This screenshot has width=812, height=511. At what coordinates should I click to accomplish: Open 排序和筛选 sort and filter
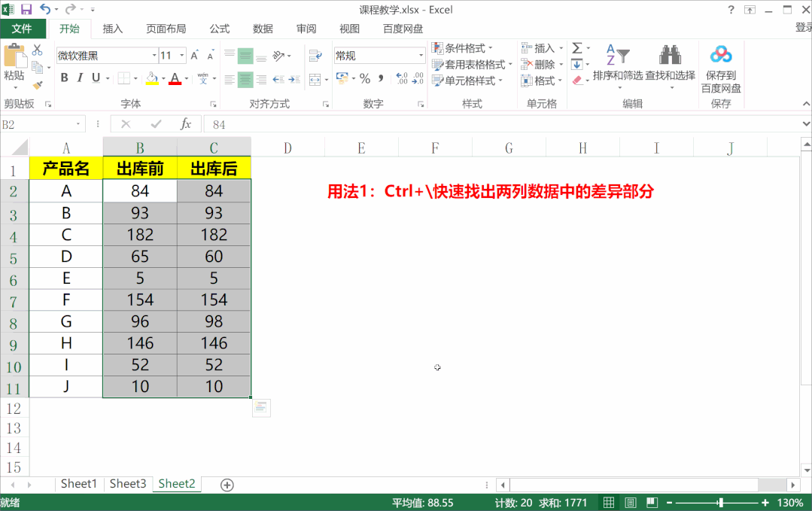(618, 65)
